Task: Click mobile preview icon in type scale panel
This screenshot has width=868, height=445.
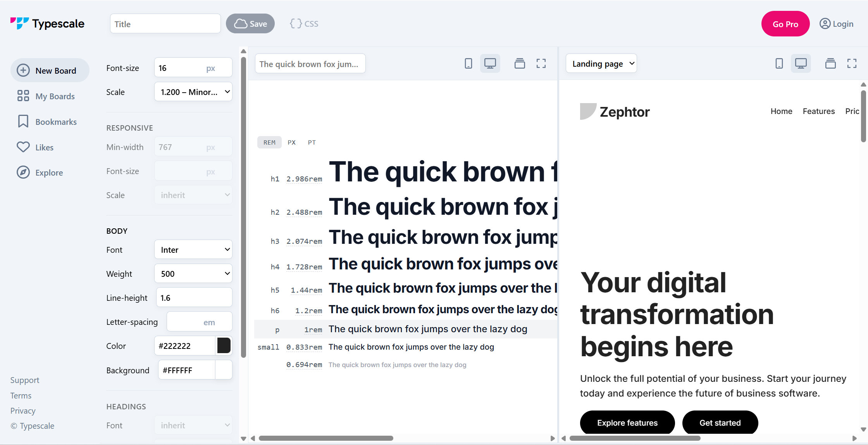Action: point(468,64)
